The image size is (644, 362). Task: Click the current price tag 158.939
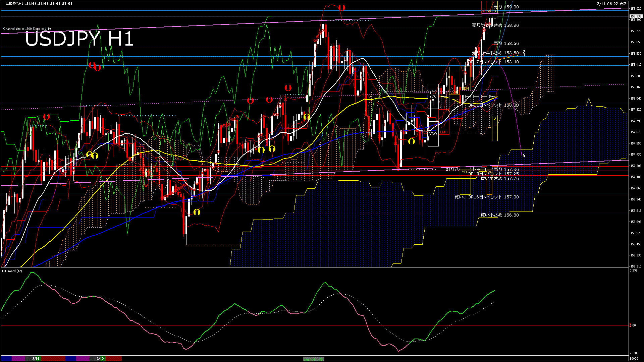point(636,16)
